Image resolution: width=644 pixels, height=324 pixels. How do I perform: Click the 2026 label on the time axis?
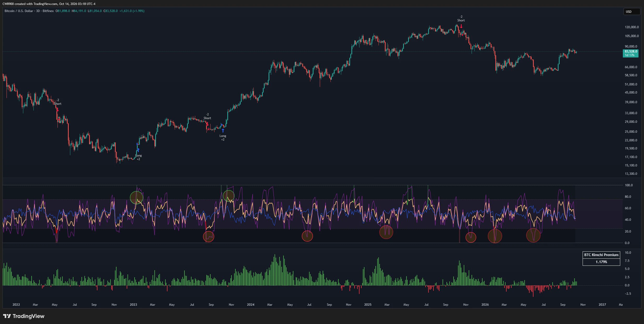485,305
